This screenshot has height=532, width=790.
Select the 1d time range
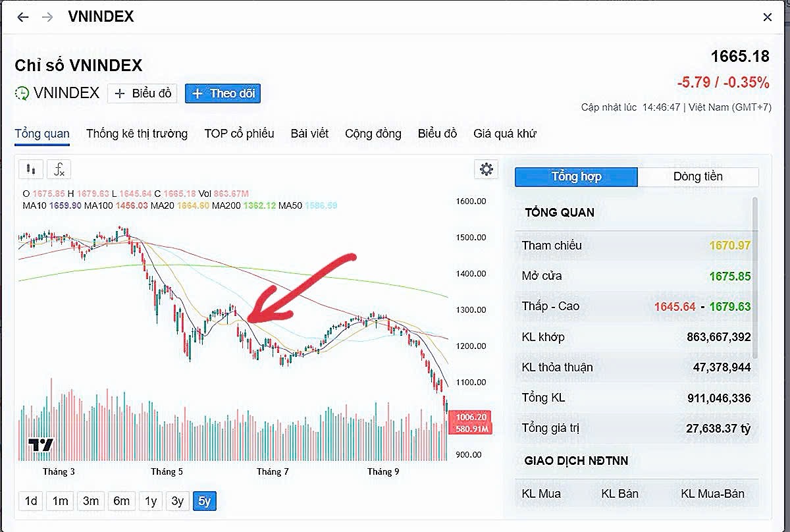(x=31, y=501)
